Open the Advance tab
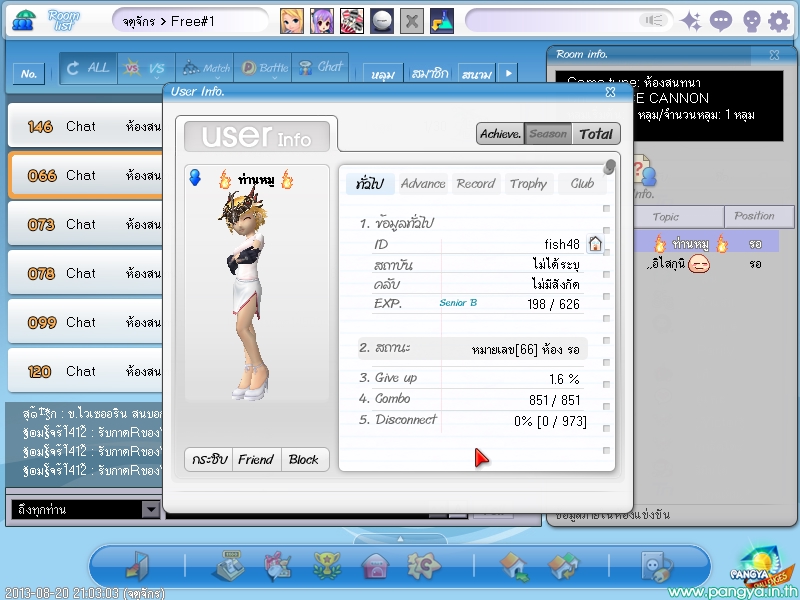The image size is (800, 600). tap(423, 184)
